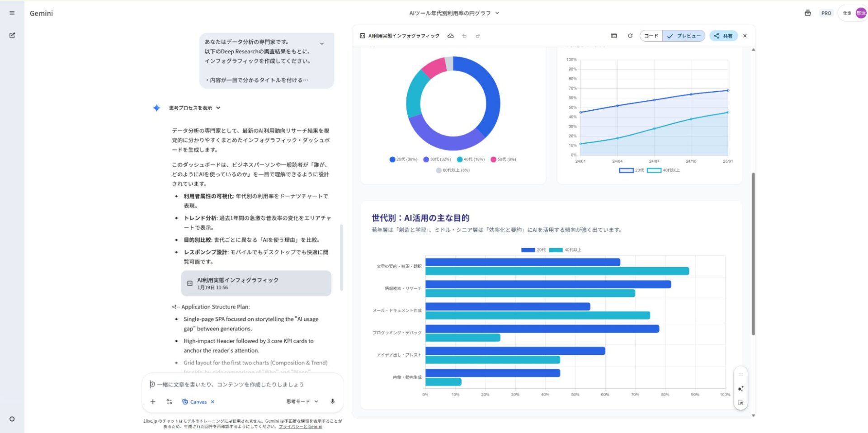Click the sparkle edit icon in the floating toolbar

[x=741, y=388]
